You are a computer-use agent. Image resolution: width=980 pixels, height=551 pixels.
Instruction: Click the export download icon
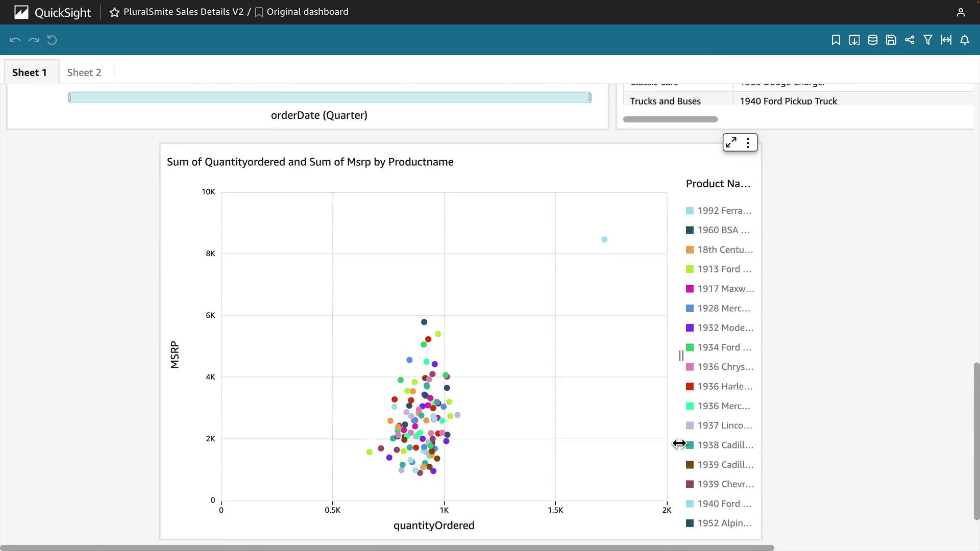pos(854,40)
